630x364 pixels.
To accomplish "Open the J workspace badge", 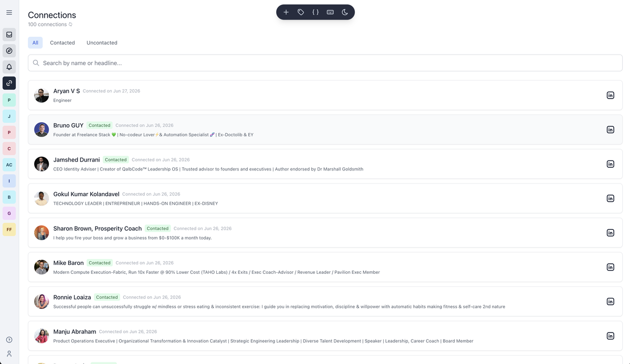I will 9,116.
